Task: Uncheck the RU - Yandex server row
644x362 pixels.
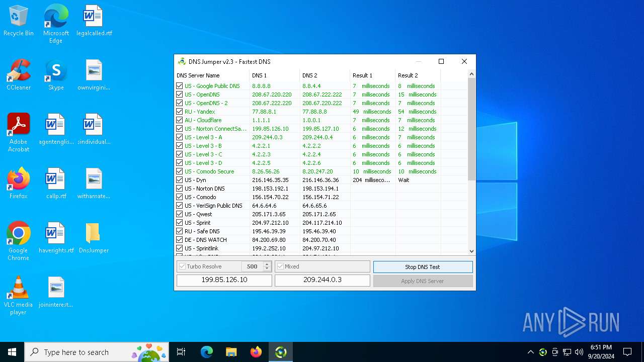Action: pos(180,112)
